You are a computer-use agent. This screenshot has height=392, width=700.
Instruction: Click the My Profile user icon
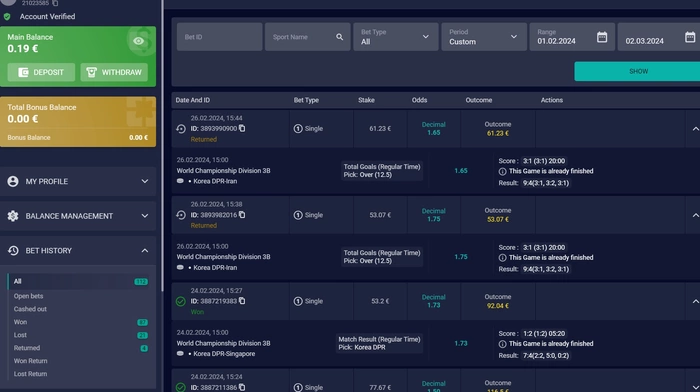[x=13, y=181]
